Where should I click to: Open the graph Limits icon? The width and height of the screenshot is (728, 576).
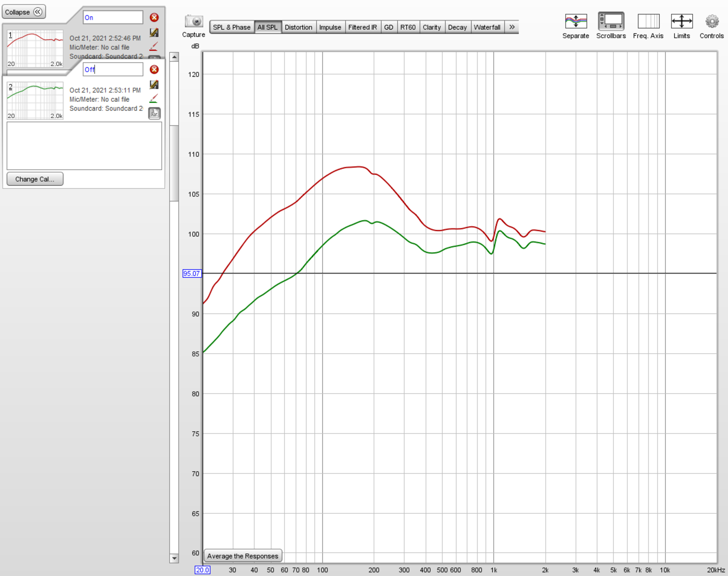[x=681, y=22]
